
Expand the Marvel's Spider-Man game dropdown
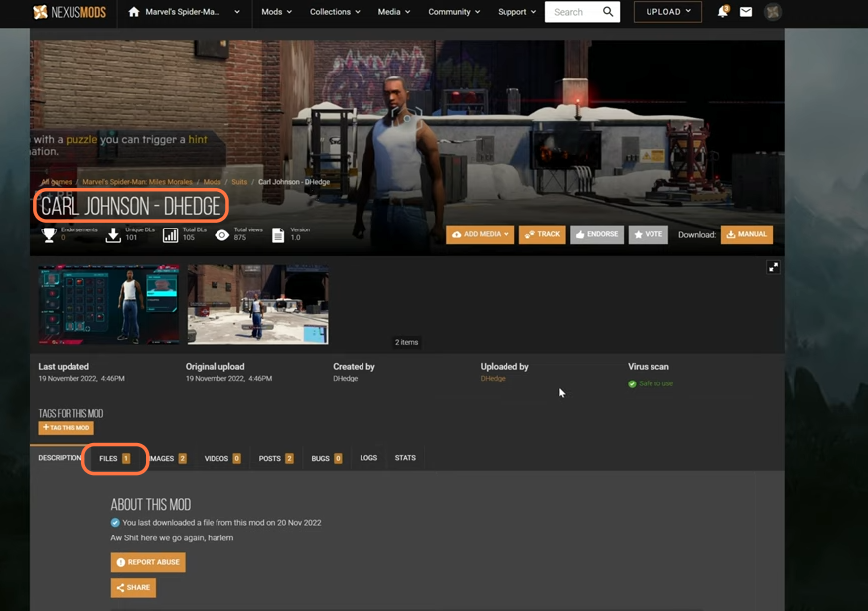pyautogui.click(x=237, y=12)
